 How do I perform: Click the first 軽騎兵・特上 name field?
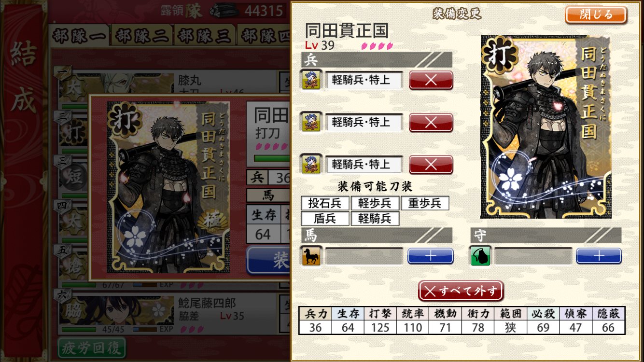coord(364,80)
